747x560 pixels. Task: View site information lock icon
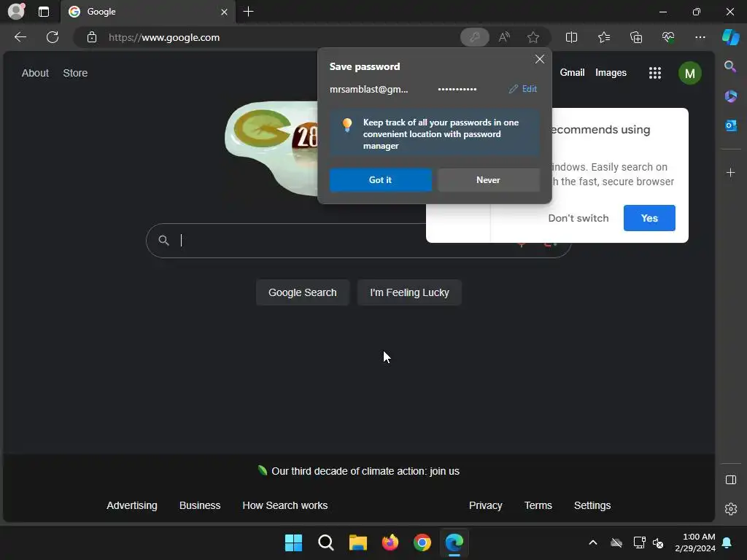tap(92, 37)
